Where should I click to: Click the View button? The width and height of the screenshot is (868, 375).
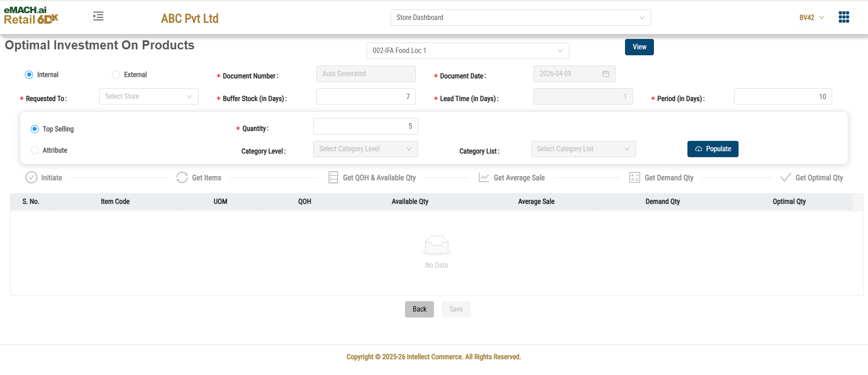[639, 47]
